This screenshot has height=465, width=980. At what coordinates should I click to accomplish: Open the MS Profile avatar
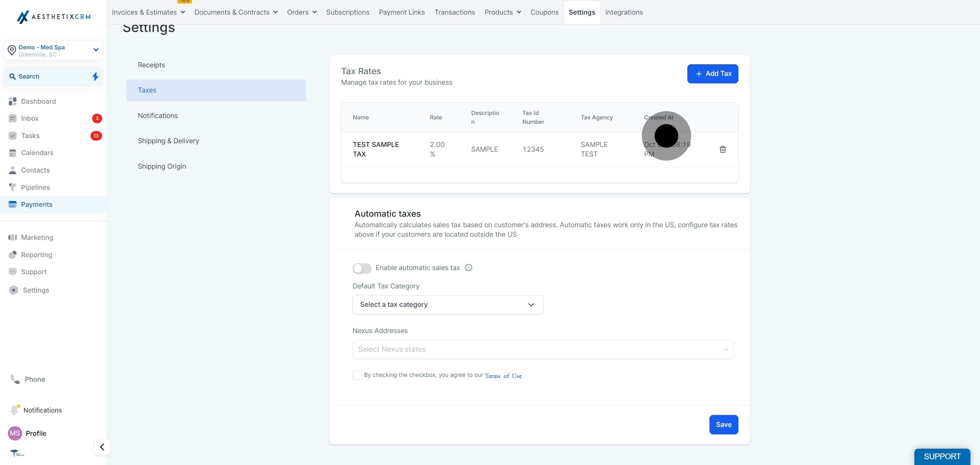coord(15,433)
